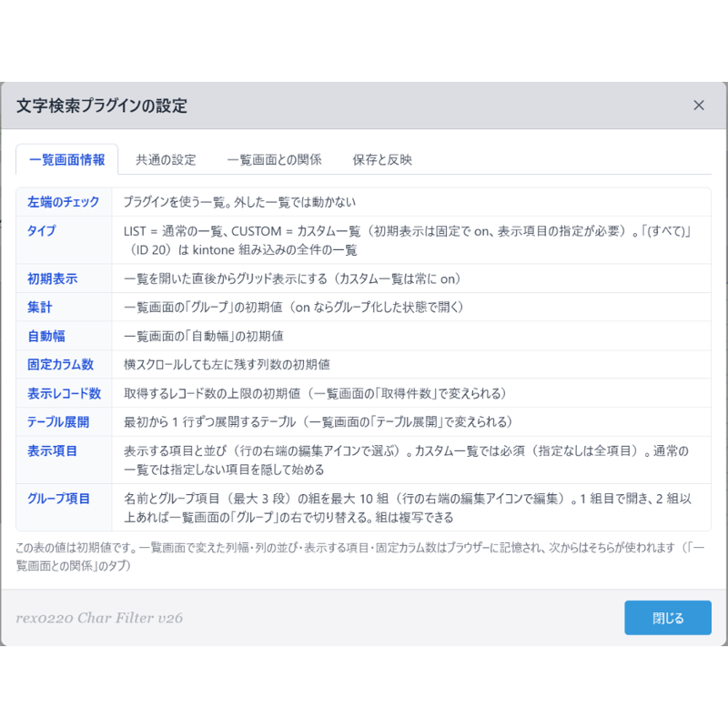
Task: Click the 表示項目 row label
Action: tap(52, 450)
